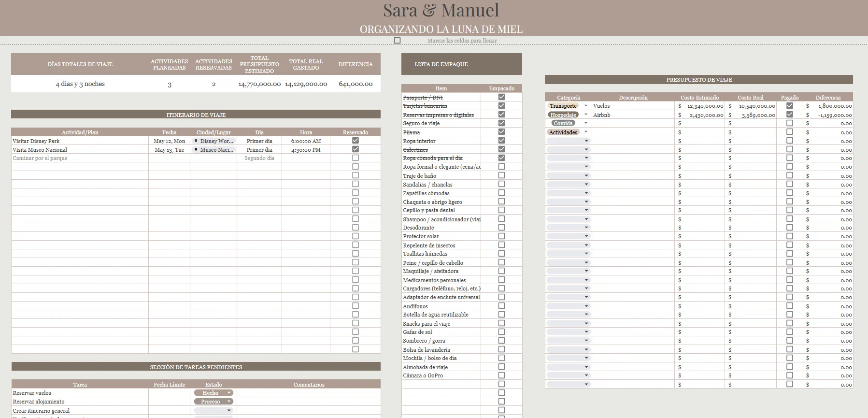Check Pagado for the Actividades row
This screenshot has width=868, height=418.
pyautogui.click(x=790, y=132)
